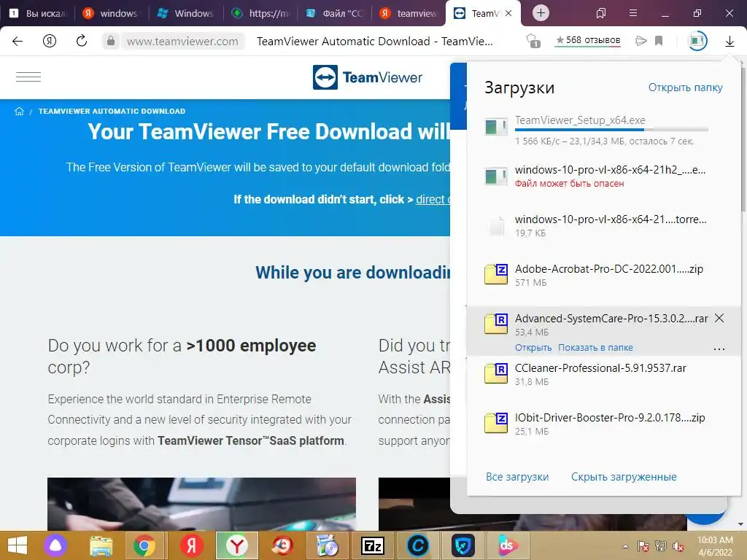Select the windows-10-pro torrent download entry
The height and width of the screenshot is (560, 747).
[x=603, y=226]
